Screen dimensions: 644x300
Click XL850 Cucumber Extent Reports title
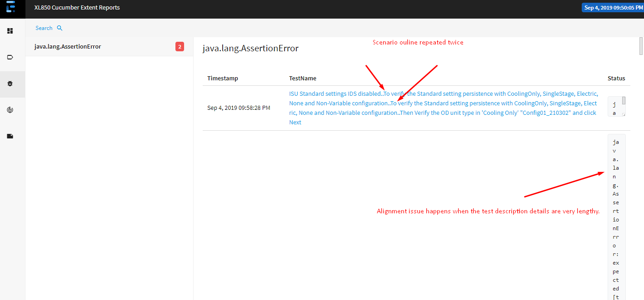pyautogui.click(x=77, y=8)
